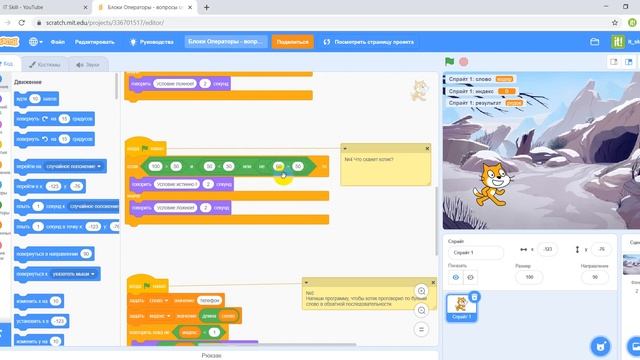Open a new browser tab
The height and width of the screenshot is (360, 640).
207,7
